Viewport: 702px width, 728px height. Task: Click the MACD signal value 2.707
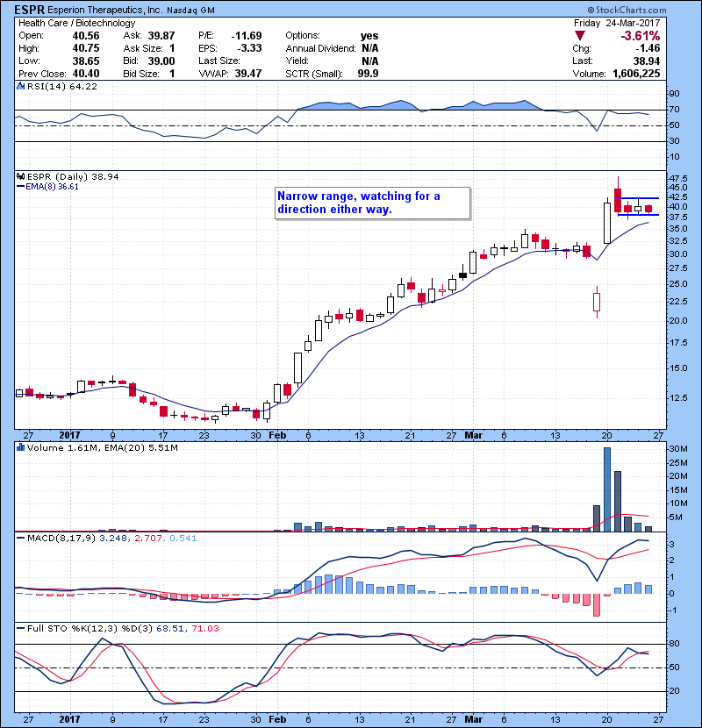(x=148, y=539)
